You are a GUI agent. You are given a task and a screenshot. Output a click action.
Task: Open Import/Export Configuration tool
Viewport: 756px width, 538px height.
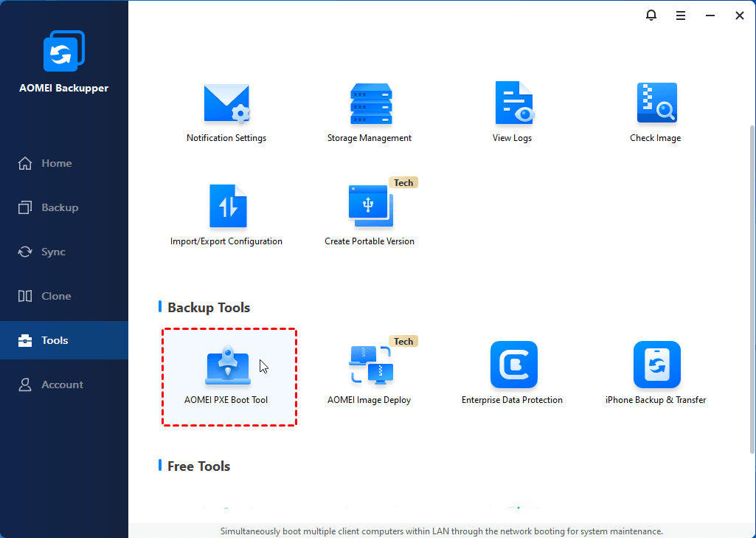click(x=226, y=215)
